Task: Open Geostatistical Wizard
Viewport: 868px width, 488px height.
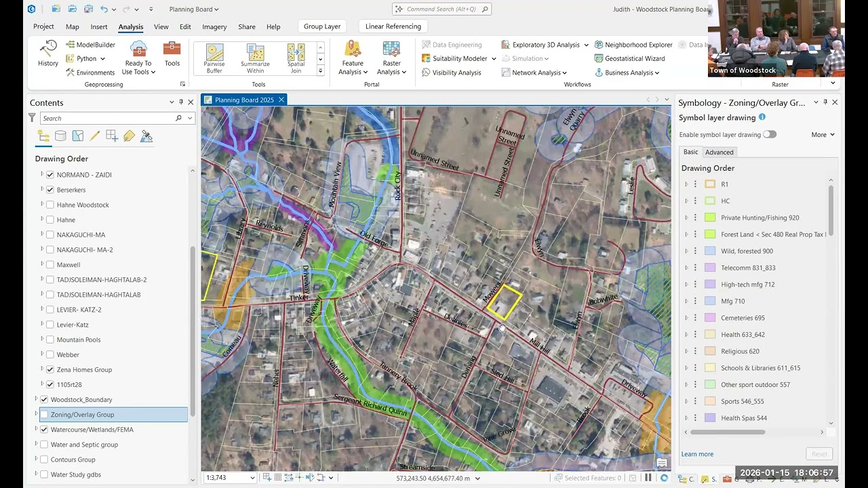Action: coord(629,58)
